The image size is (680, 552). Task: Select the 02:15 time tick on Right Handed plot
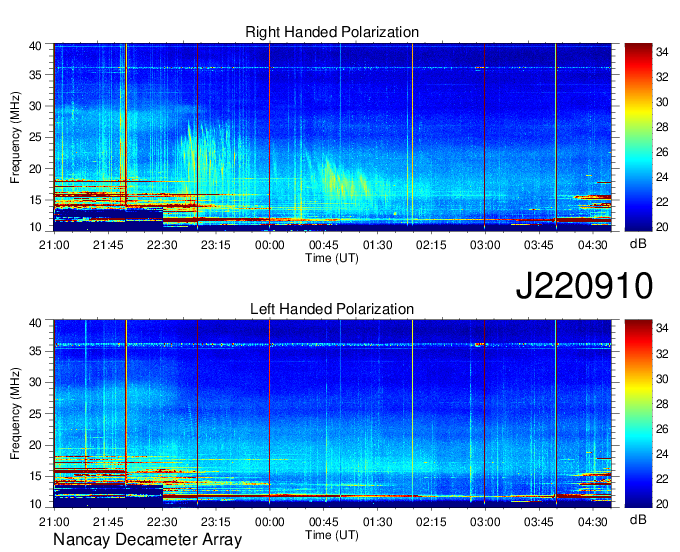[x=431, y=245]
